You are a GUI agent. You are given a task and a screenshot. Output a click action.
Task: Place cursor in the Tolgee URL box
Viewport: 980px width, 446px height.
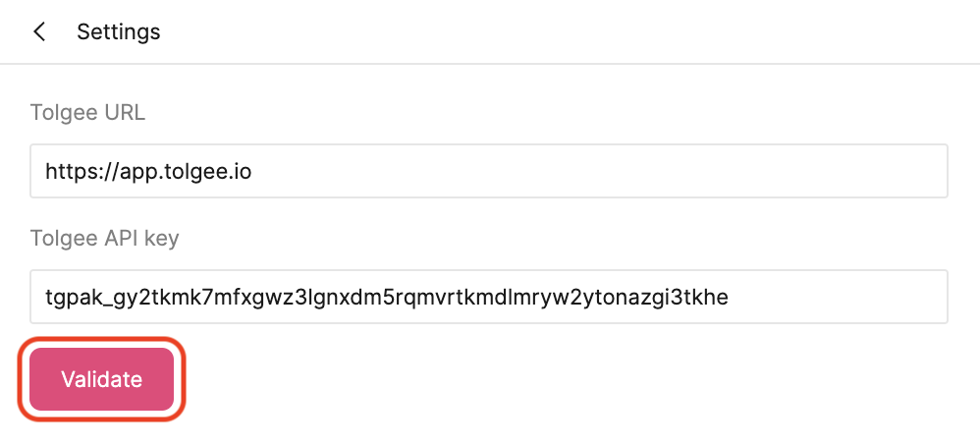pos(589,171)
